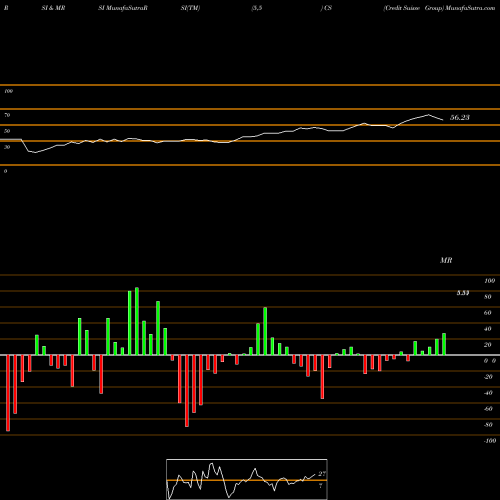Click the last green MR bar on right
The image size is (500, 500).
444,344
